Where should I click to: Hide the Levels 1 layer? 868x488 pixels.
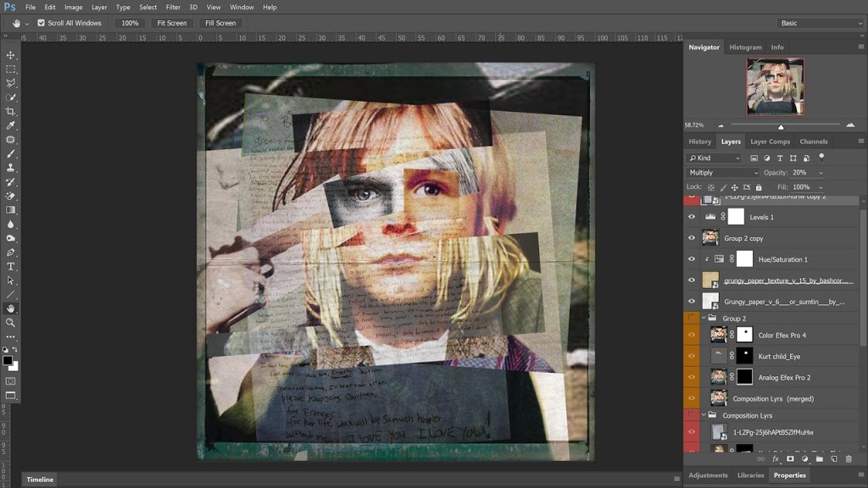692,217
